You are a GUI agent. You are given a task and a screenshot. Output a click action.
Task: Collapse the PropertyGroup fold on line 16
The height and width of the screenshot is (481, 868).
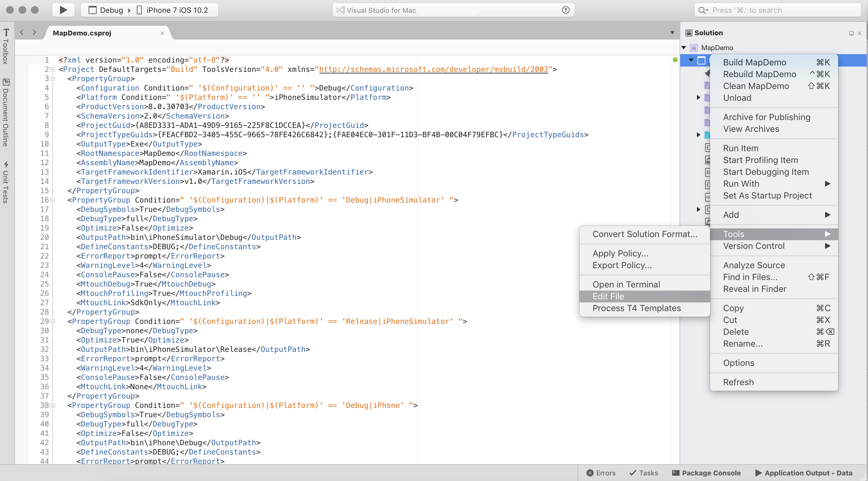[53, 200]
